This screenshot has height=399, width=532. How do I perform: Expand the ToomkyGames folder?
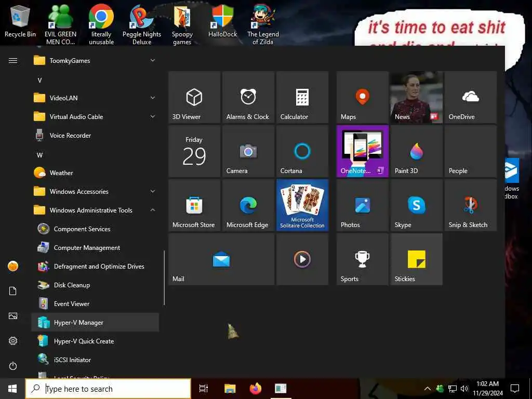coord(95,61)
